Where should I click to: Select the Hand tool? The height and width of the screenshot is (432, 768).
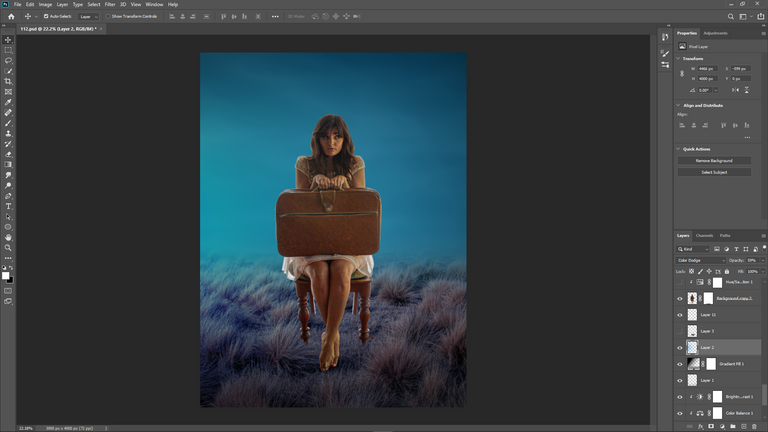tap(8, 238)
